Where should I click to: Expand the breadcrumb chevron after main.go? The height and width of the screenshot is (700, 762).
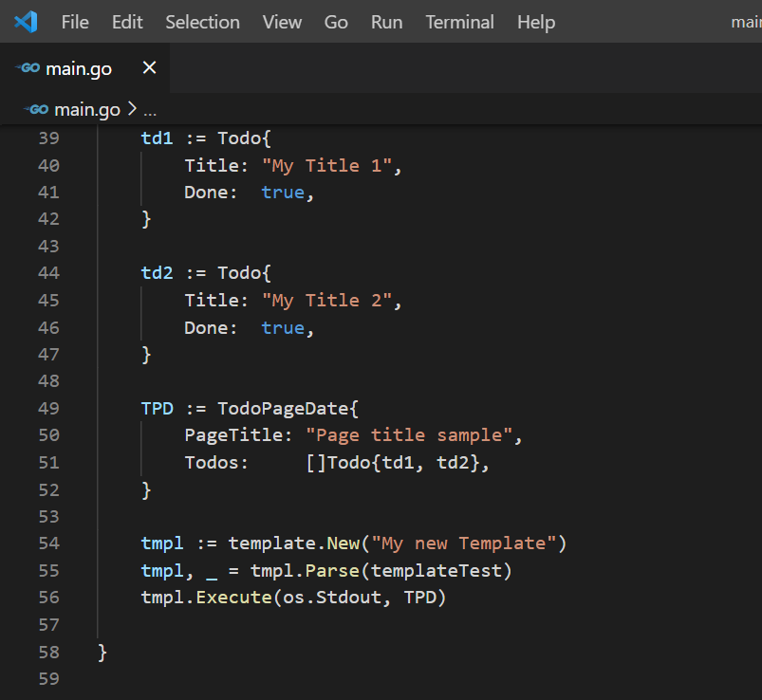click(132, 109)
